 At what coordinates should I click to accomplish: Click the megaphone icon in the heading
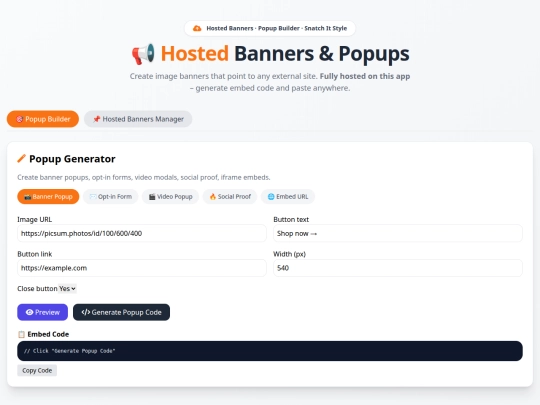pos(143,54)
